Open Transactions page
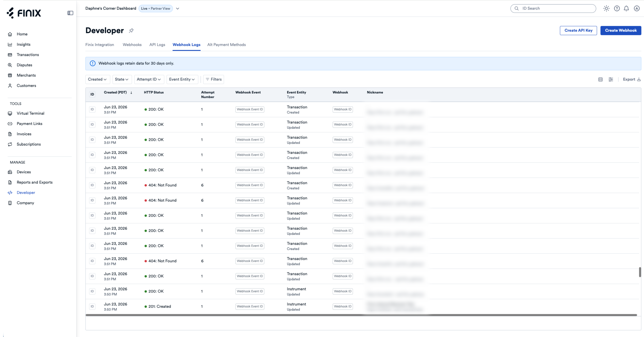644x337 pixels. pyautogui.click(x=28, y=55)
